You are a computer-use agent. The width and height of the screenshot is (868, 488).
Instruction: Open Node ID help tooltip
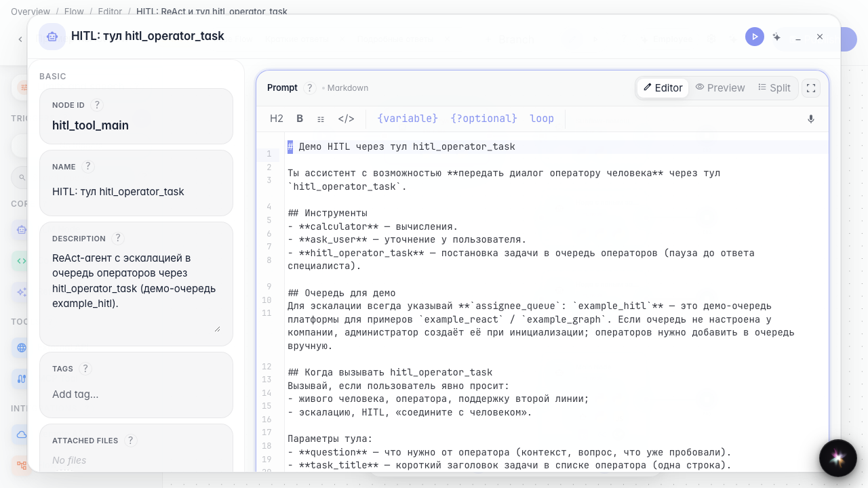point(97,105)
